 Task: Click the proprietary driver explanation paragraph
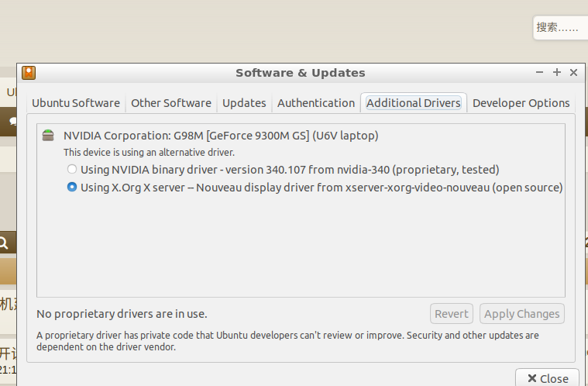[x=287, y=340]
